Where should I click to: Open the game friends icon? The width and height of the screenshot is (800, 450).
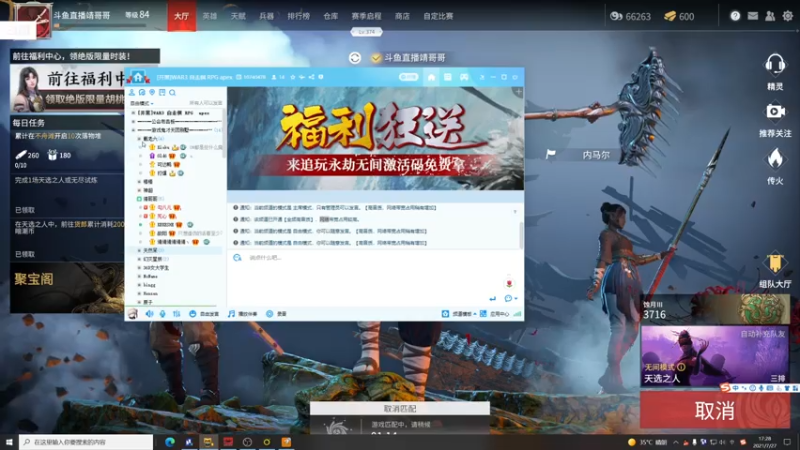point(770,16)
